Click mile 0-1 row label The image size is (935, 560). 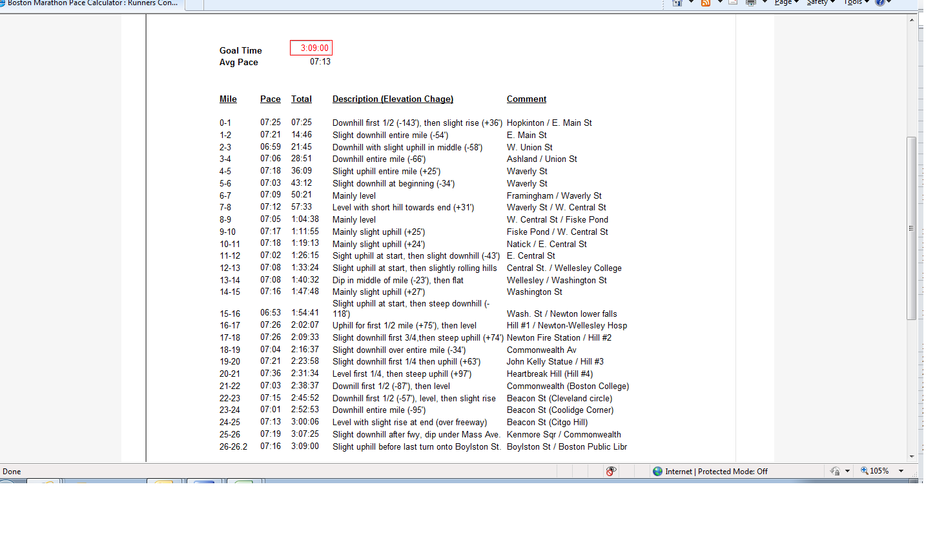coord(225,123)
